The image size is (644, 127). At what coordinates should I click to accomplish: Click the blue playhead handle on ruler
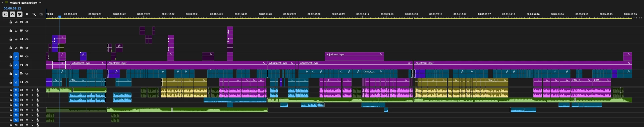tap(60, 17)
